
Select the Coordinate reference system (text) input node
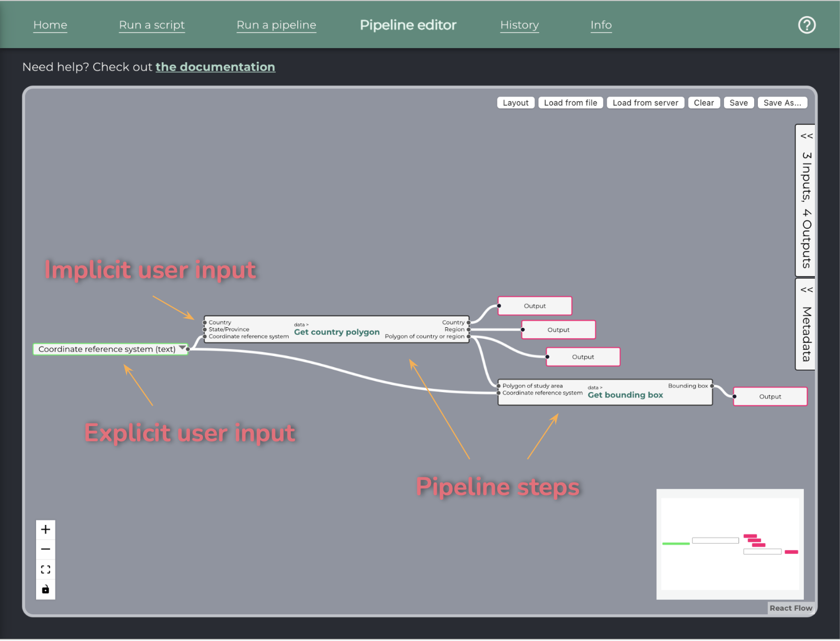pos(110,349)
